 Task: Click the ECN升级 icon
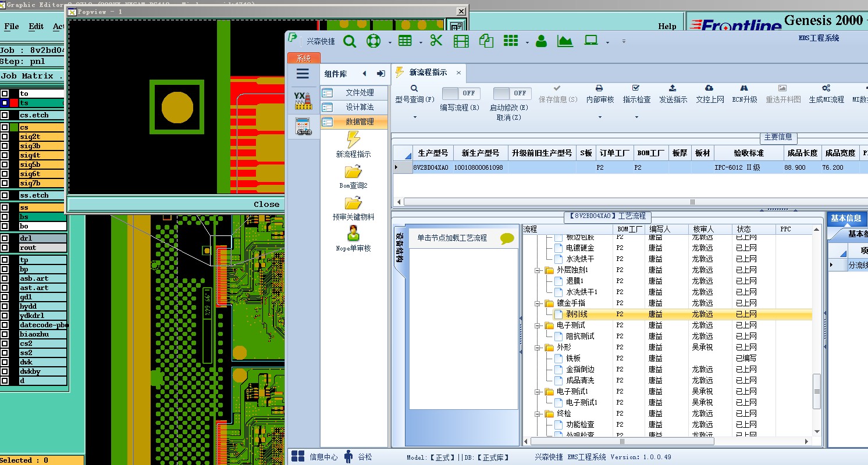pyautogui.click(x=744, y=88)
